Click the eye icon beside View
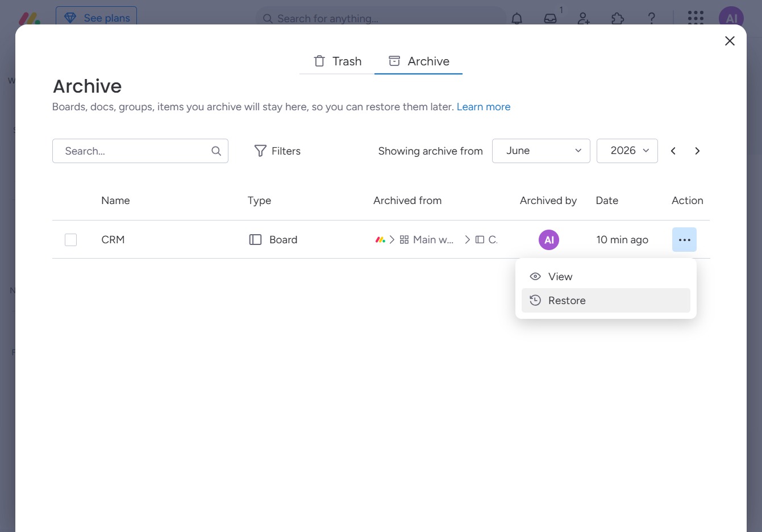This screenshot has height=532, width=762. (x=535, y=277)
